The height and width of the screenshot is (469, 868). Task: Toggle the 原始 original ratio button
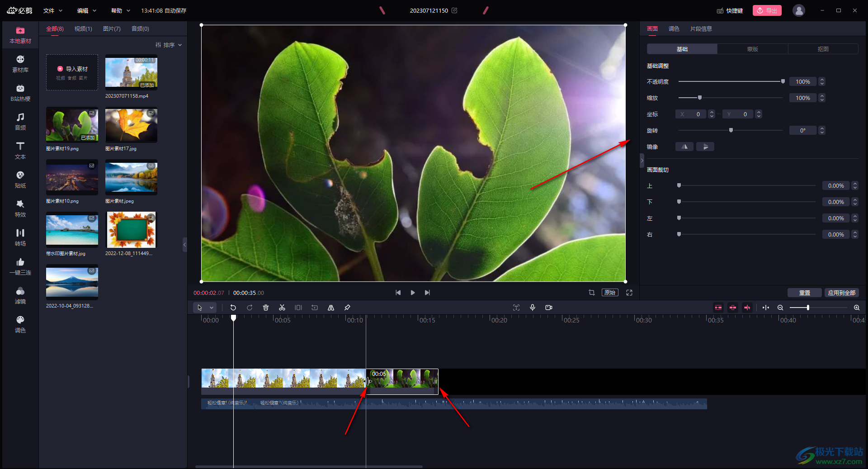point(610,293)
